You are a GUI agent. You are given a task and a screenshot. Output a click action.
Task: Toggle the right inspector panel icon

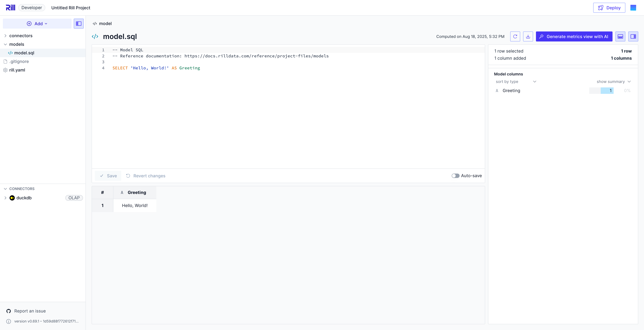click(x=633, y=36)
